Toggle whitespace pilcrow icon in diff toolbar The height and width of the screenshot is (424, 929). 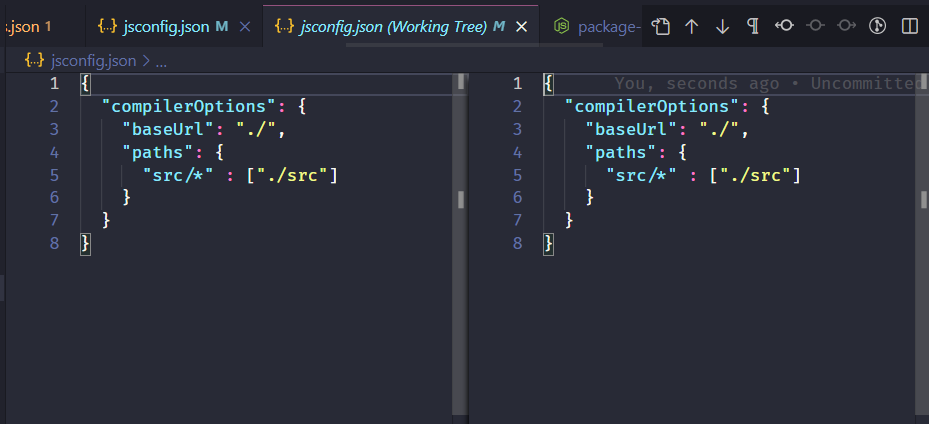[x=753, y=26]
